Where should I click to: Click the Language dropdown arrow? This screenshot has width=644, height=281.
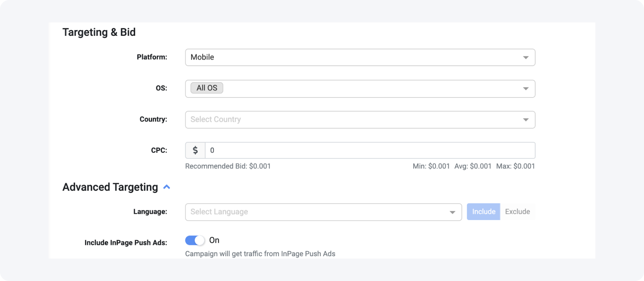pyautogui.click(x=452, y=212)
